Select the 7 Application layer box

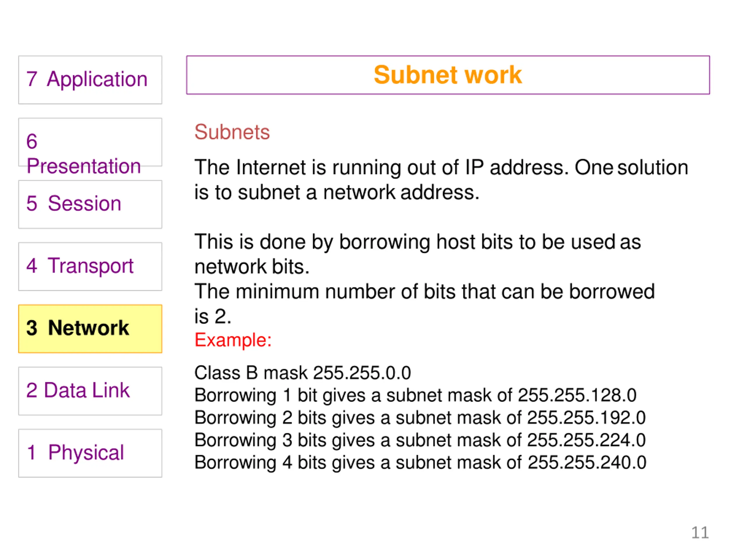tap(90, 80)
